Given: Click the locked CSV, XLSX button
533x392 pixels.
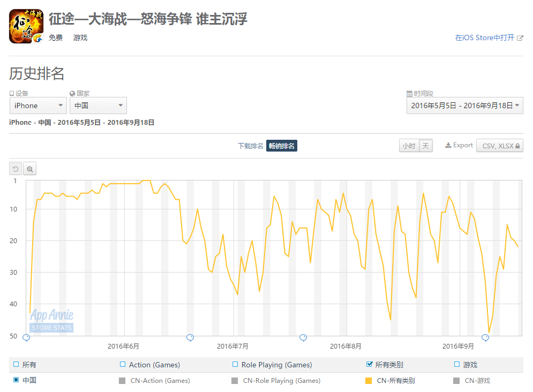Looking at the screenshot, I should [x=500, y=146].
